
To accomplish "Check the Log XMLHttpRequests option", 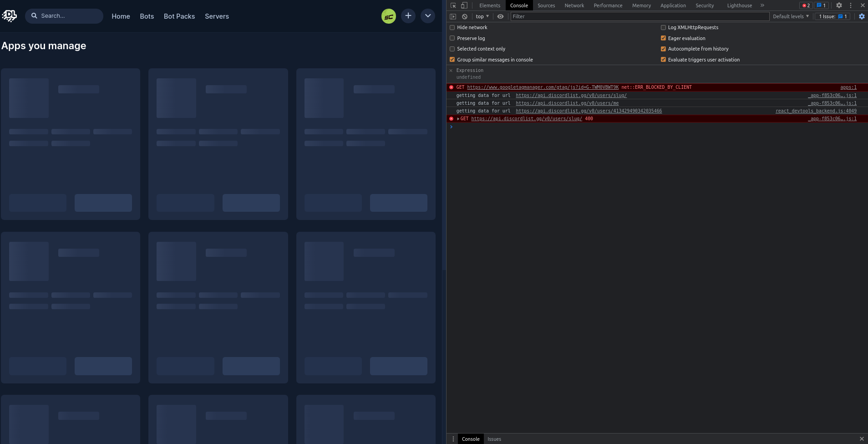I will (663, 27).
